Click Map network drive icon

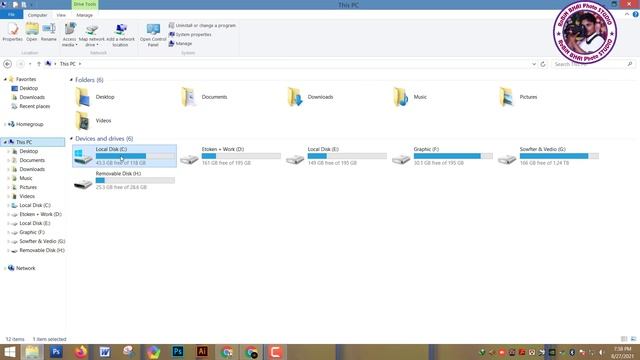coord(92,29)
